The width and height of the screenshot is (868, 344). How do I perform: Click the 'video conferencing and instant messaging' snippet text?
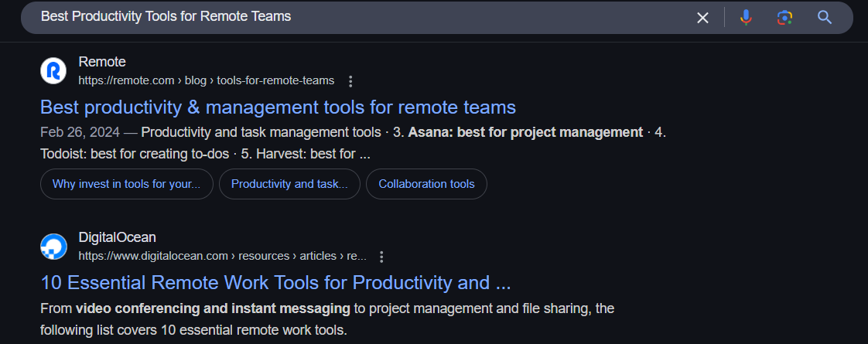coord(213,308)
